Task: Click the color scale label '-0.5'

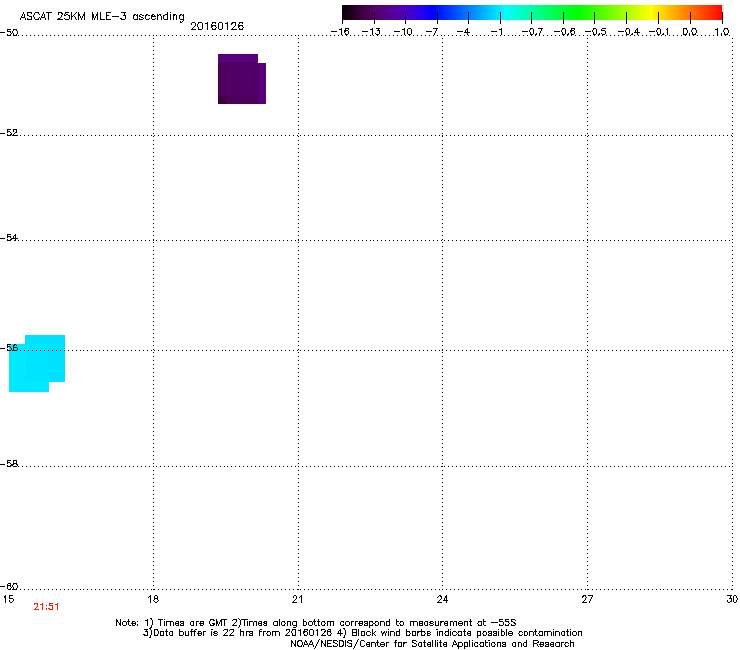Action: click(x=596, y=32)
